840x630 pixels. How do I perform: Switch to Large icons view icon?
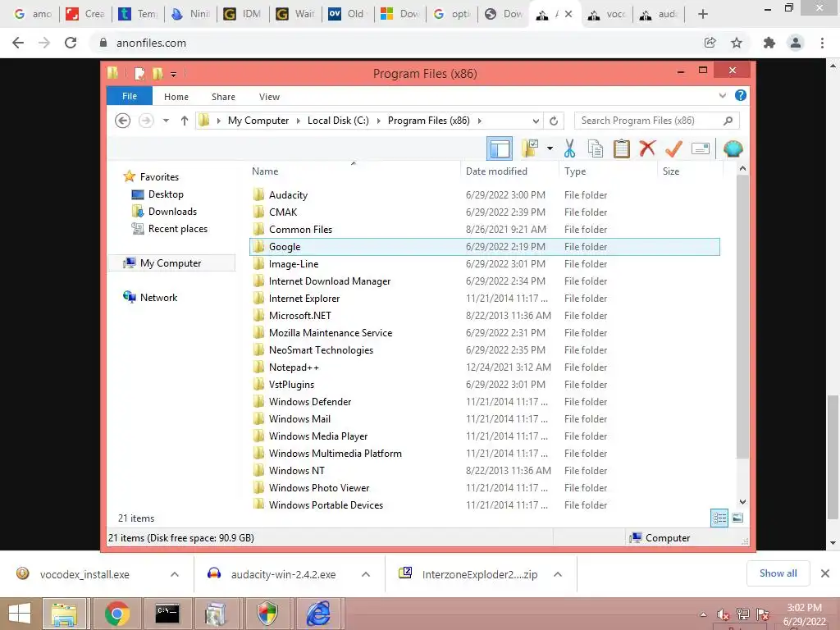tap(737, 518)
